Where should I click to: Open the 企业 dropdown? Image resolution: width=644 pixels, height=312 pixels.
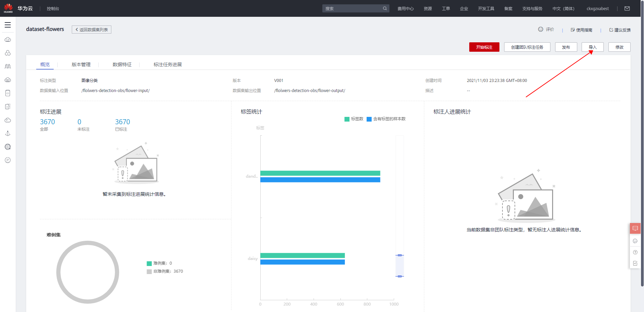(464, 9)
